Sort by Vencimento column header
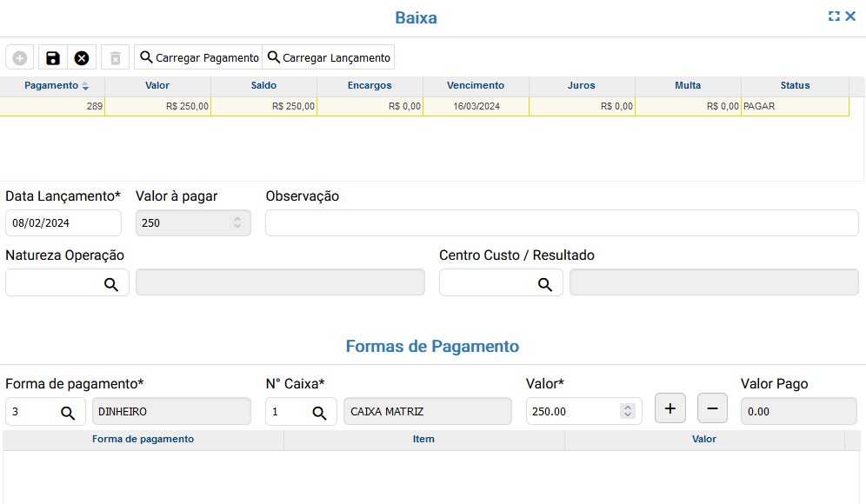 [476, 86]
